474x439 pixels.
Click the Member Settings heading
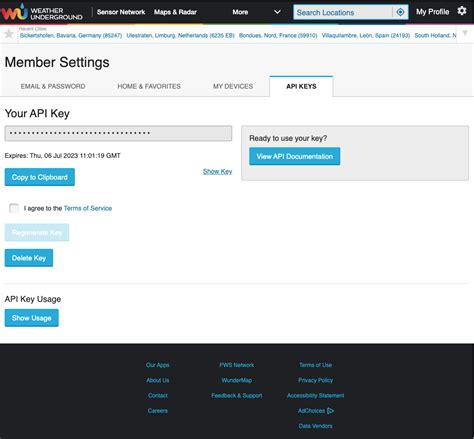(57, 62)
